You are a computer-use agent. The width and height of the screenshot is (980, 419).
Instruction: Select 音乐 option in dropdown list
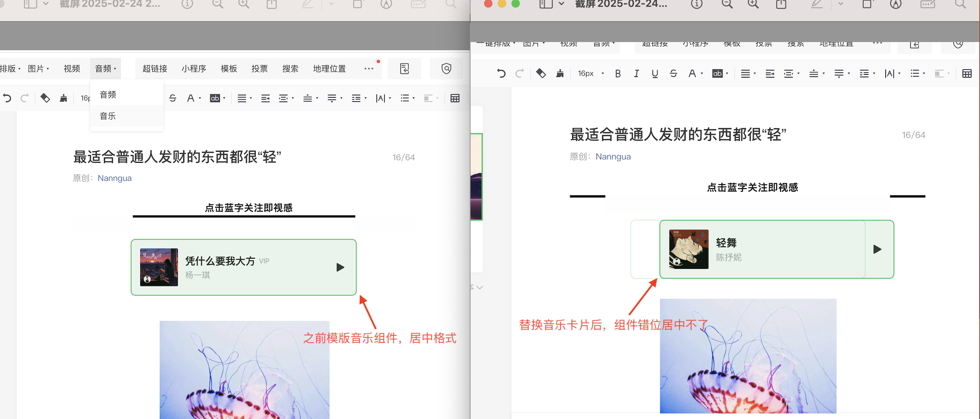click(x=127, y=116)
